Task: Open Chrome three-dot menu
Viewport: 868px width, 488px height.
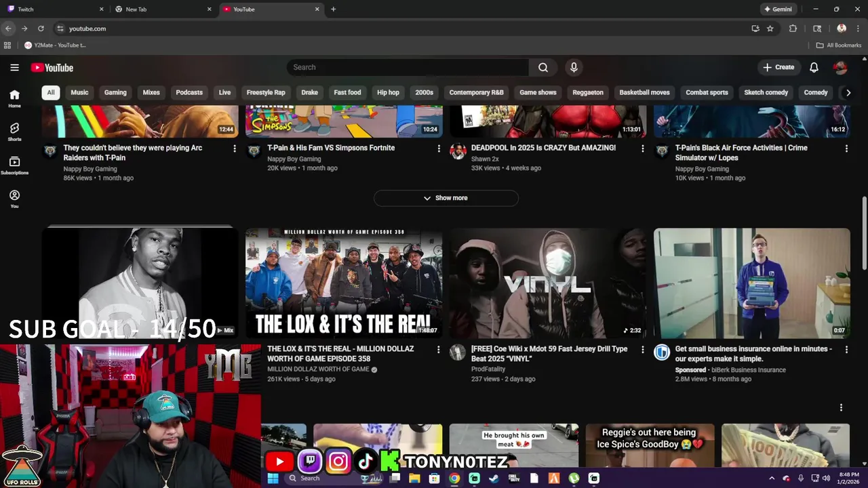Action: (859, 28)
